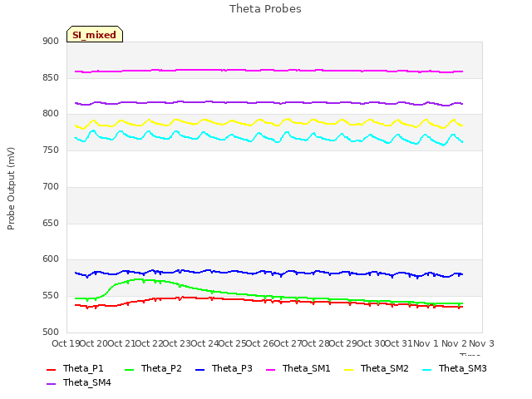Screen dimensions: 532x399
Task: Click the red Theta_P1 legend swatch
Action: 51,369
